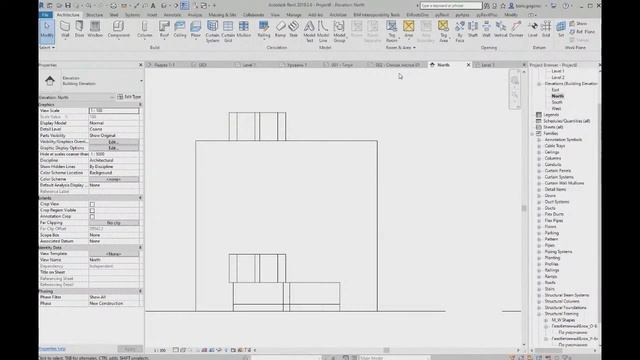Click Edit for Visibility/Graphics Overrides
The image size is (640, 360).
coord(113,142)
